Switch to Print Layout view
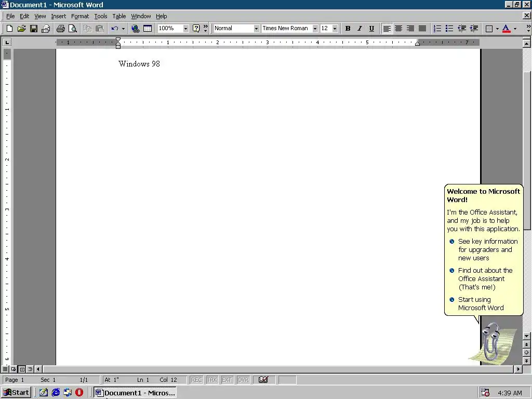Image resolution: width=532 pixels, height=399 pixels. click(x=22, y=369)
